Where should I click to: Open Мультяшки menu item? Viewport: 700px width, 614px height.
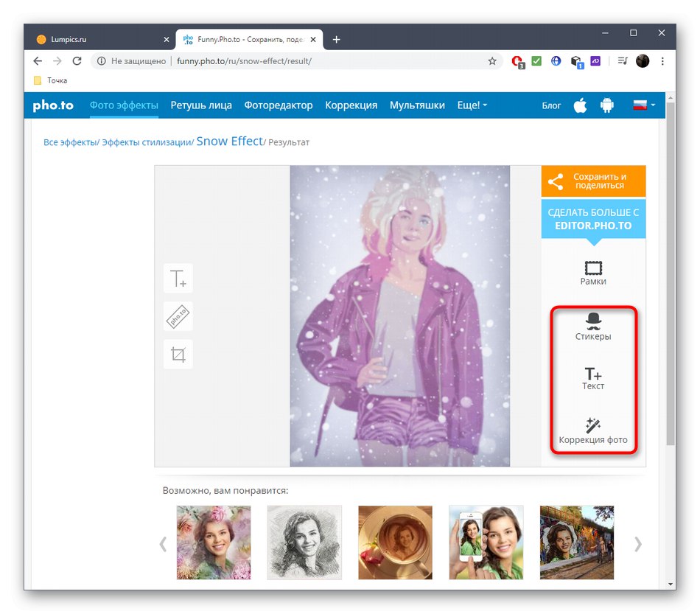tap(417, 105)
